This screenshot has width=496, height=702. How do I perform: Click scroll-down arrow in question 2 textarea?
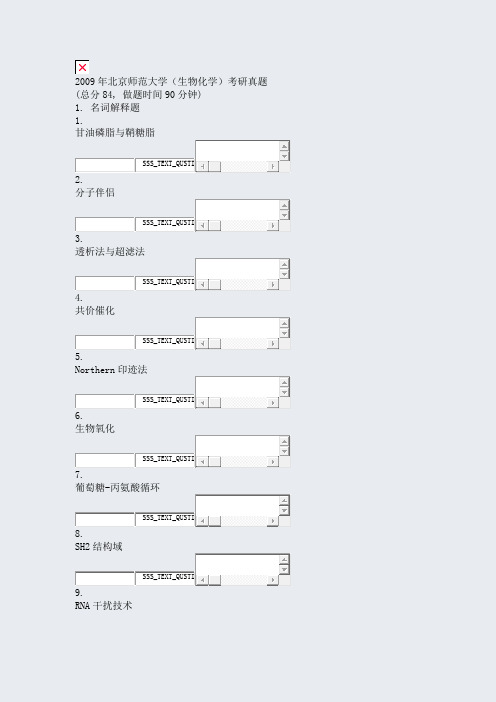tap(284, 215)
